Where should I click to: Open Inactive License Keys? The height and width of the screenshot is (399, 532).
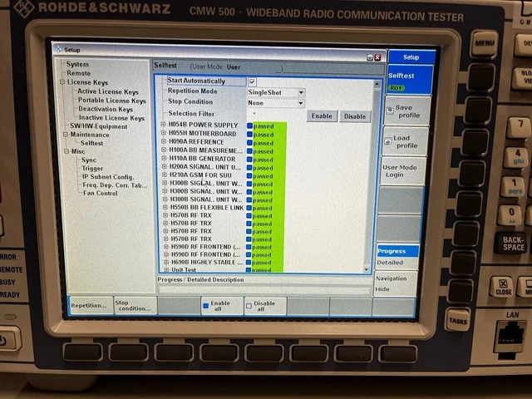point(111,117)
